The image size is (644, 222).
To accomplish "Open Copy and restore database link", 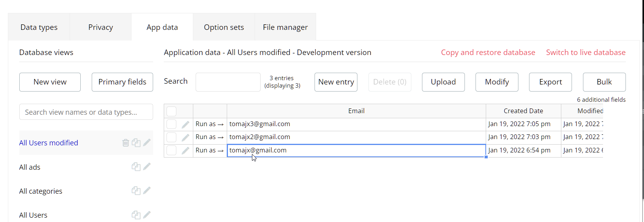I will (x=488, y=52).
